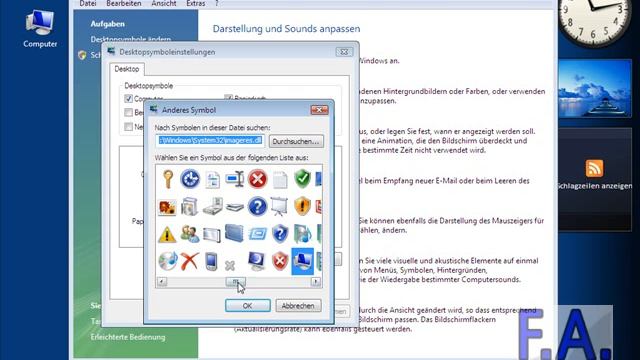Select the drive on scanner device icon

(x=213, y=207)
